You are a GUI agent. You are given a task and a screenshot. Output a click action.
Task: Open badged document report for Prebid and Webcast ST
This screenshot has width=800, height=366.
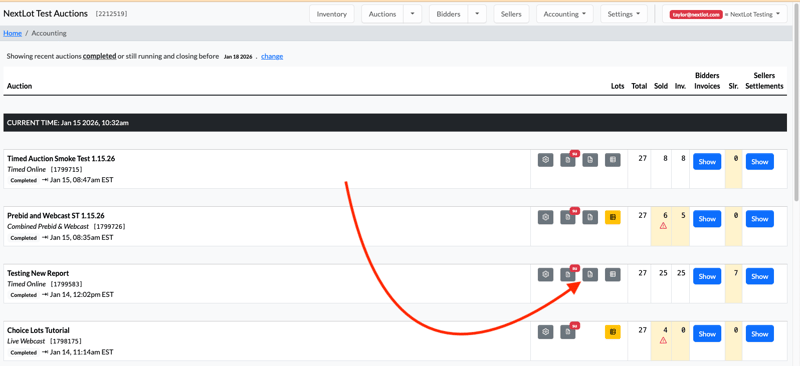(568, 217)
